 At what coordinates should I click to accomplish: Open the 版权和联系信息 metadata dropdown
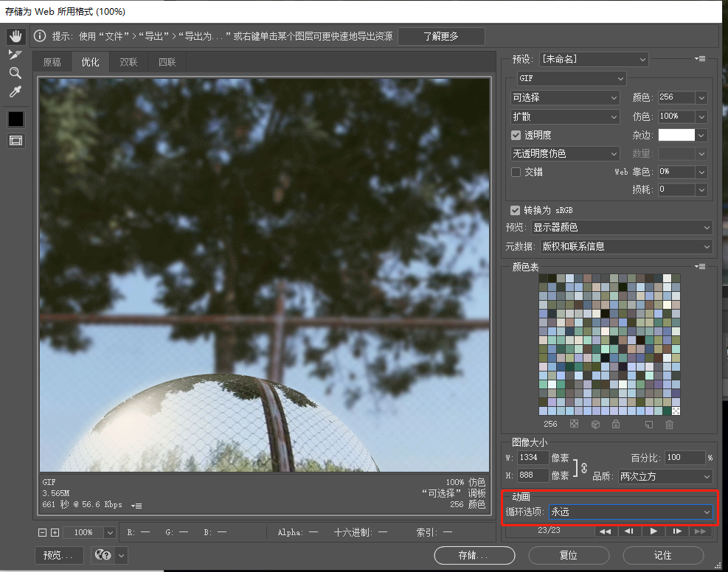coord(626,246)
